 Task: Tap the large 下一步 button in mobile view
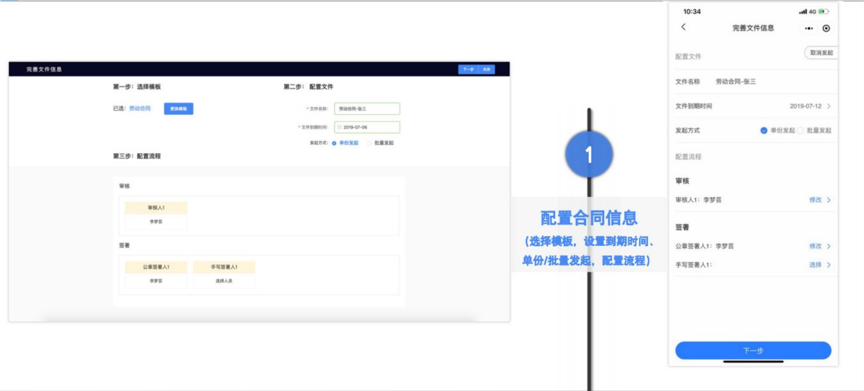(x=753, y=350)
